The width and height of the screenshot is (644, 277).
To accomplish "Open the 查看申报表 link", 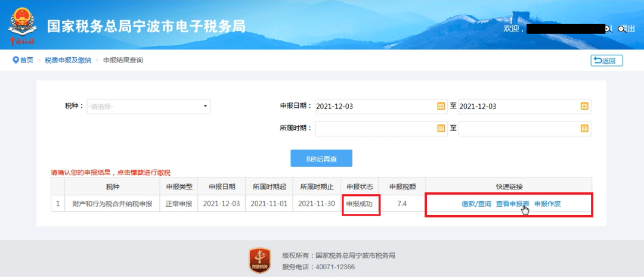I will pyautogui.click(x=513, y=204).
